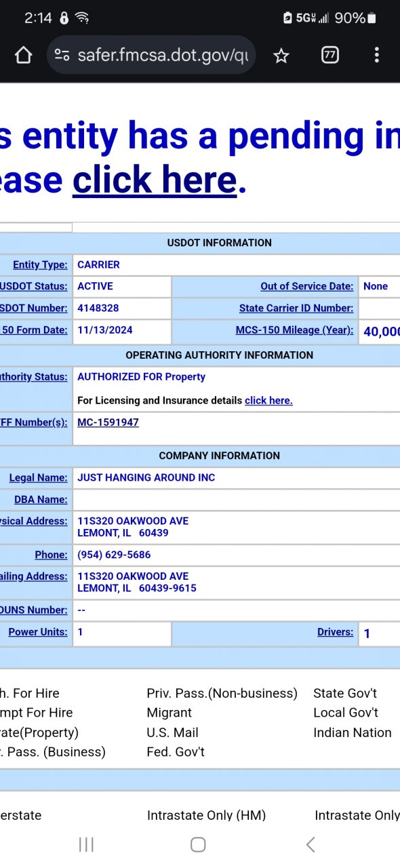Open the FF Number(s) label link
This screenshot has height=868, width=400.
pyautogui.click(x=34, y=422)
